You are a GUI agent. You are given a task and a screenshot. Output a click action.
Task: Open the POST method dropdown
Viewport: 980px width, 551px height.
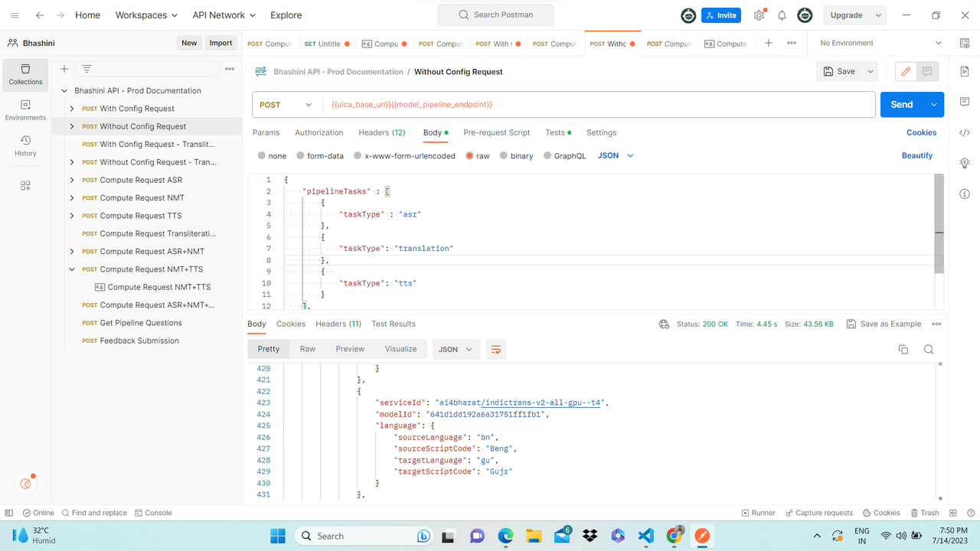(286, 105)
